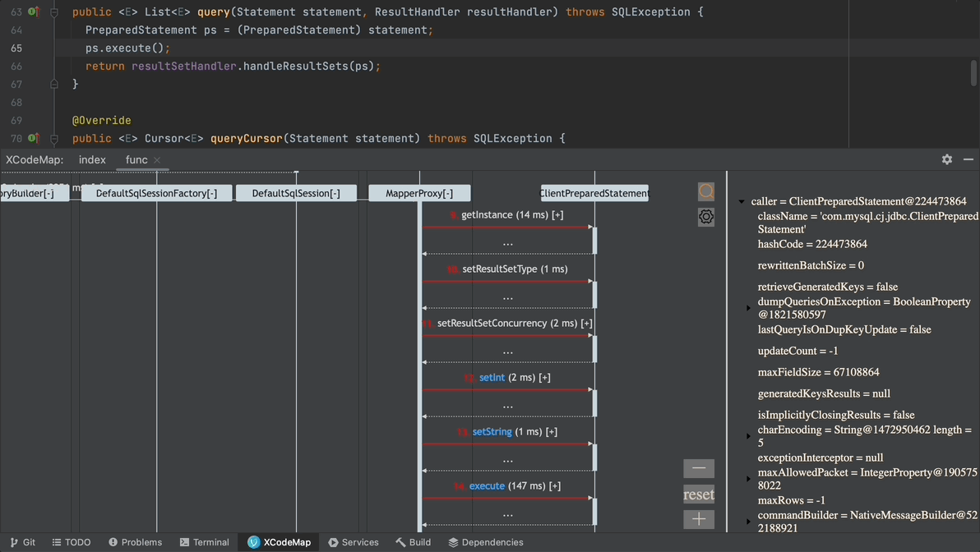This screenshot has height=552, width=980.
Task: Click line number 65 in the gutter
Action: [x=16, y=48]
